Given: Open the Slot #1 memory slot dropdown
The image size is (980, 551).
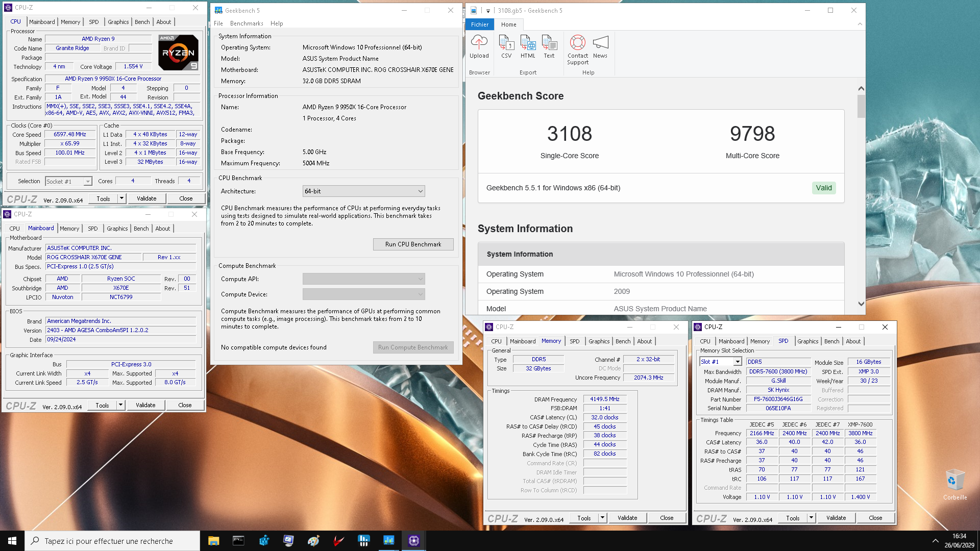Looking at the screenshot, I should pyautogui.click(x=720, y=362).
